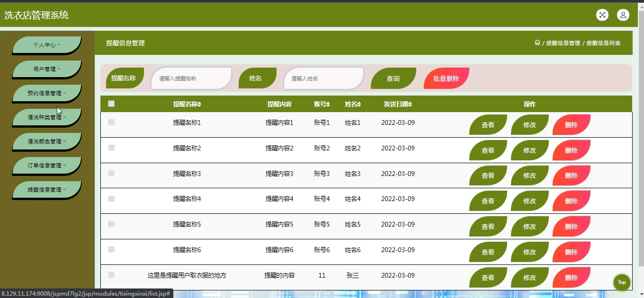View details of 提醒名称5 with 查看

click(x=488, y=227)
